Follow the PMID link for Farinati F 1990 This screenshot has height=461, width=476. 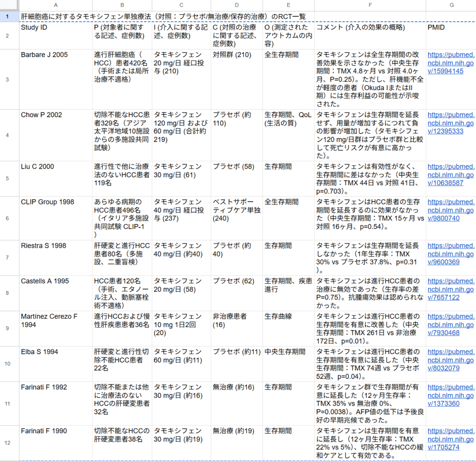(x=450, y=439)
